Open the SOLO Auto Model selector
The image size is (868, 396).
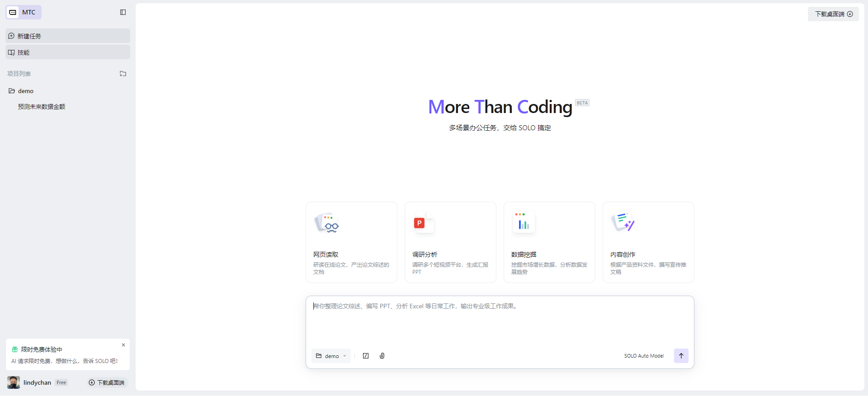pyautogui.click(x=644, y=356)
